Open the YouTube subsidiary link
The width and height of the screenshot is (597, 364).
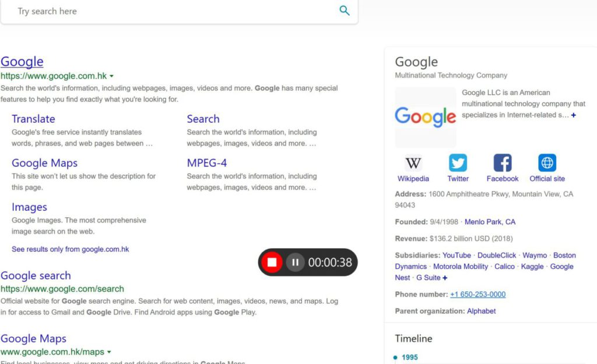pos(456,255)
